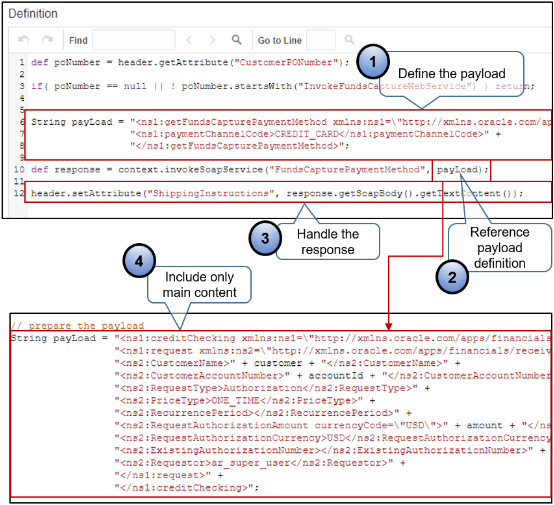Click the Requestor ar_super_user line
The image size is (554, 505).
[260, 463]
